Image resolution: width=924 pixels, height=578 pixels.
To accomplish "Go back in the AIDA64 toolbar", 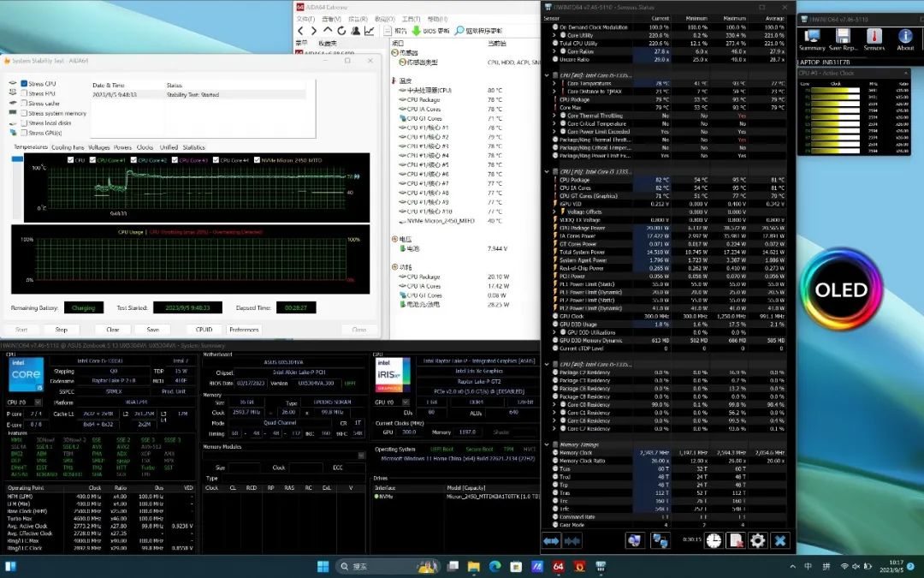I will 300,31.
